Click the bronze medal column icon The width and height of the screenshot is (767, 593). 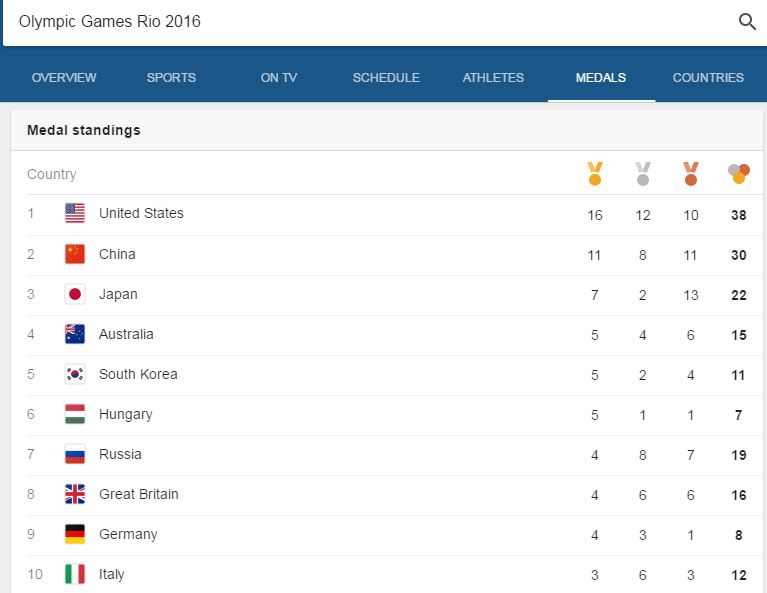coord(691,174)
